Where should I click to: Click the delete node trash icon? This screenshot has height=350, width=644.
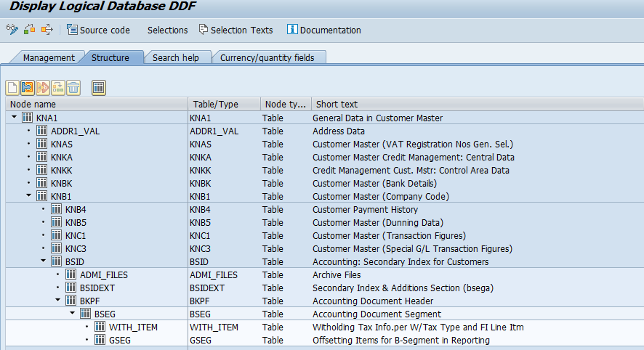tap(73, 88)
